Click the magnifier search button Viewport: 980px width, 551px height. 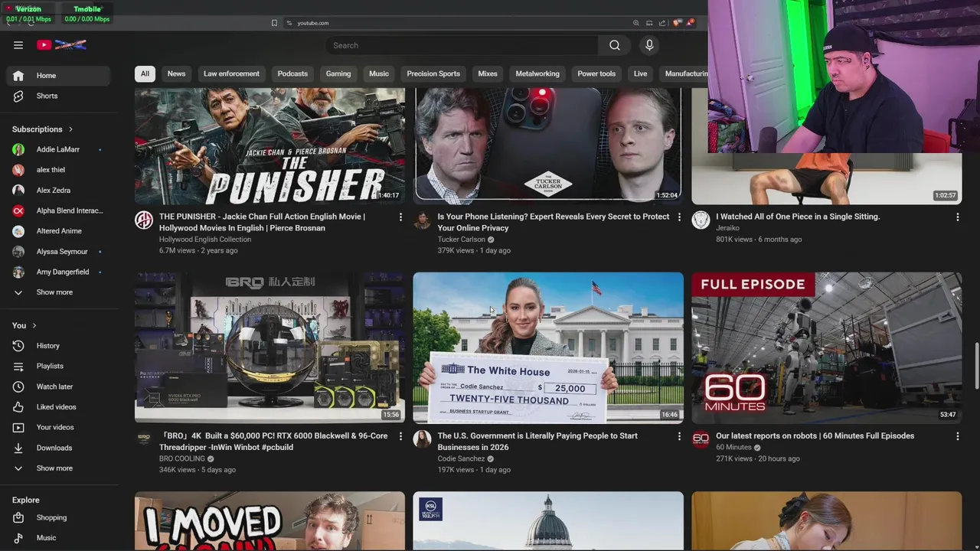(x=614, y=45)
